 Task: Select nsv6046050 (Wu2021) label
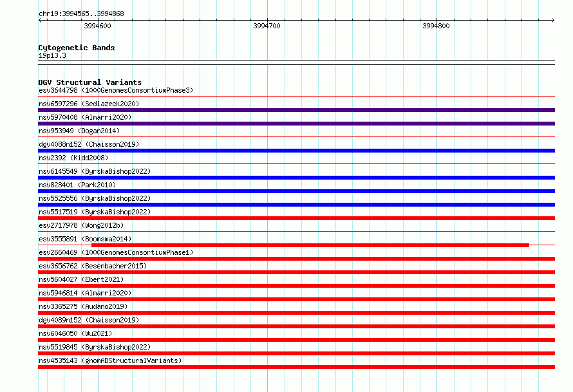(x=75, y=333)
